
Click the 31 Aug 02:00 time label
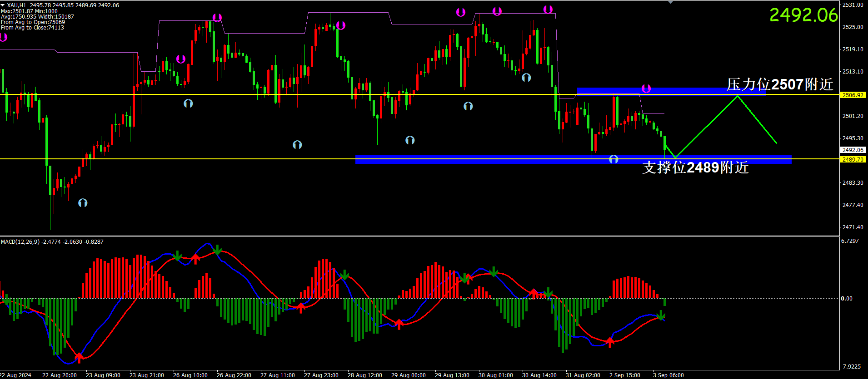(583, 375)
